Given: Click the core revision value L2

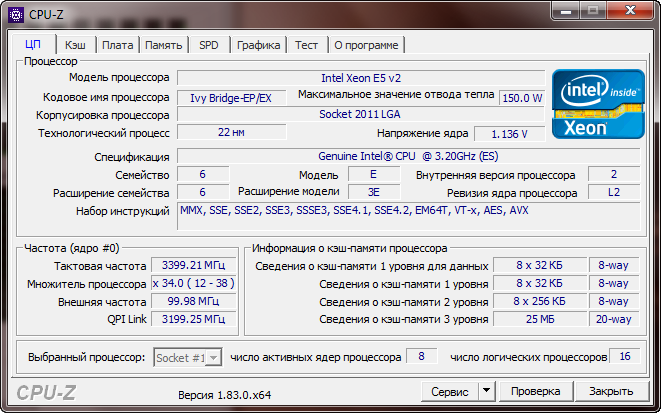Looking at the screenshot, I should pos(614,192).
